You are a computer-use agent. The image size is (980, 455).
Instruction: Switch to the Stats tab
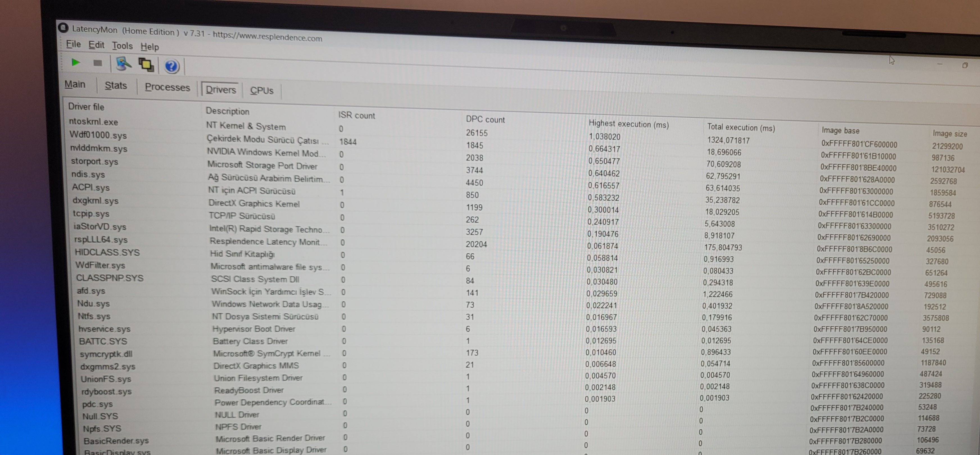[116, 86]
